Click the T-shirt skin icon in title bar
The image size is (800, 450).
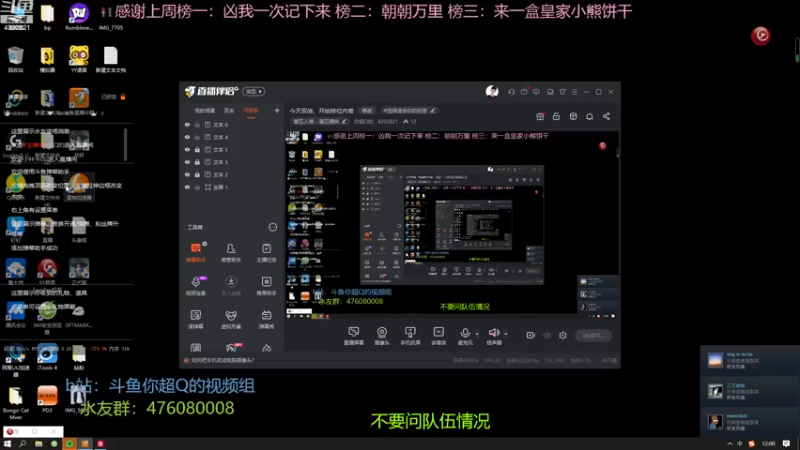coord(562,92)
